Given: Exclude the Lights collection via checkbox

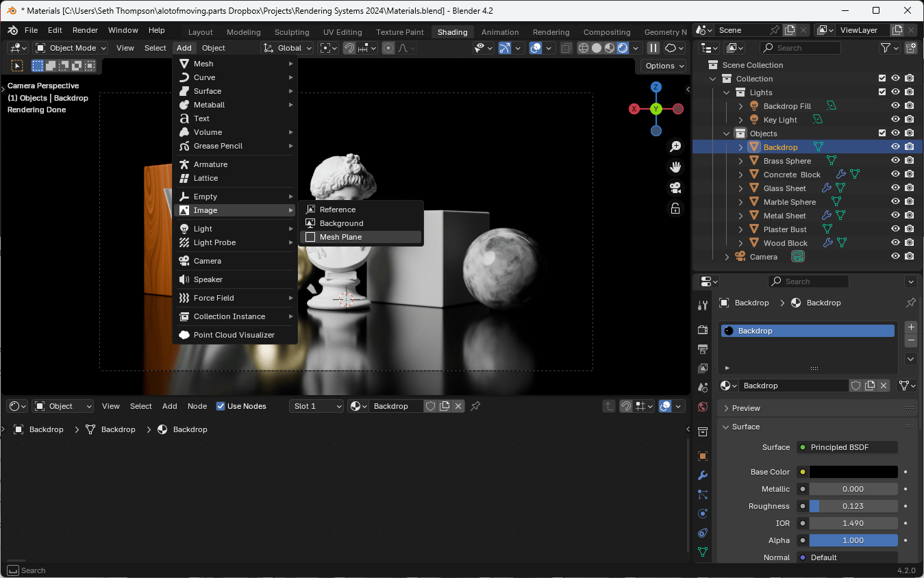Looking at the screenshot, I should (882, 92).
